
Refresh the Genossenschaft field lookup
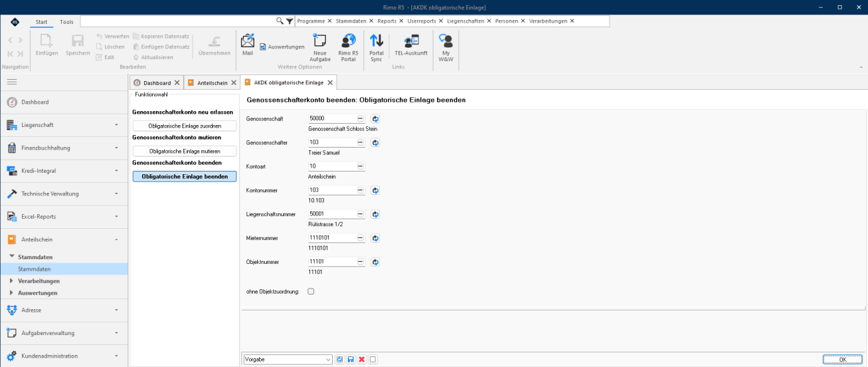[x=375, y=118]
